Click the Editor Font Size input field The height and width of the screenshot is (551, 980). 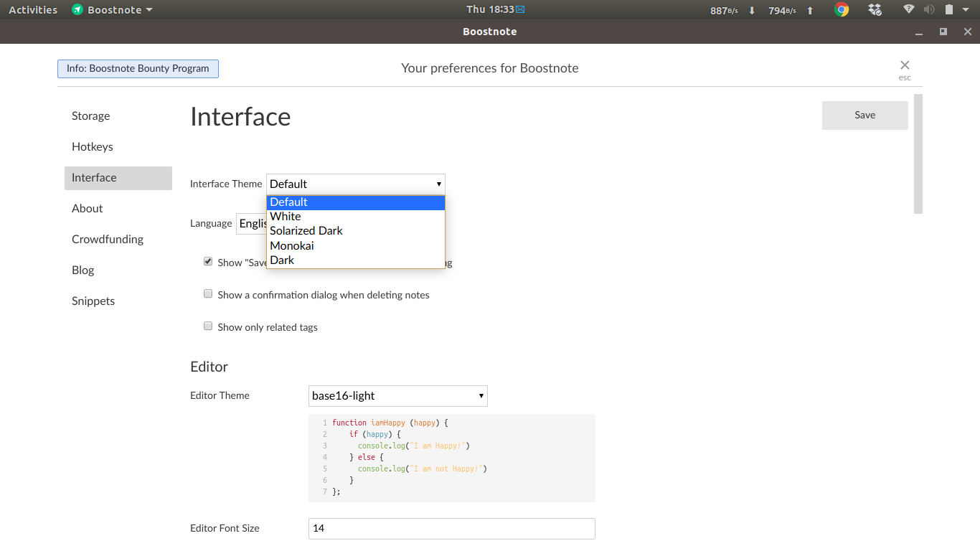coord(452,528)
